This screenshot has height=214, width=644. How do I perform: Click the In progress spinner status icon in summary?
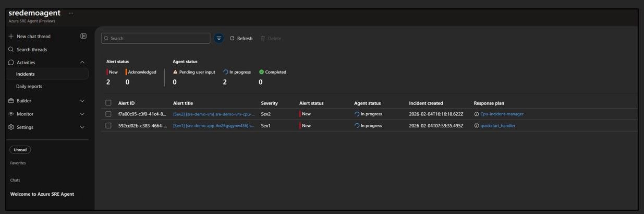click(225, 72)
